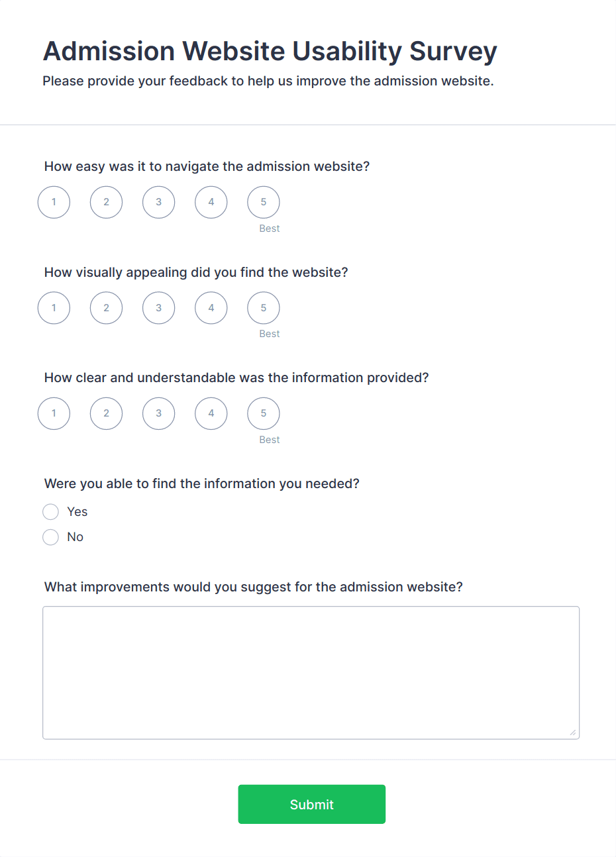Select 2 for visual appeal question
Image resolution: width=616 pixels, height=857 pixels.
coord(106,308)
